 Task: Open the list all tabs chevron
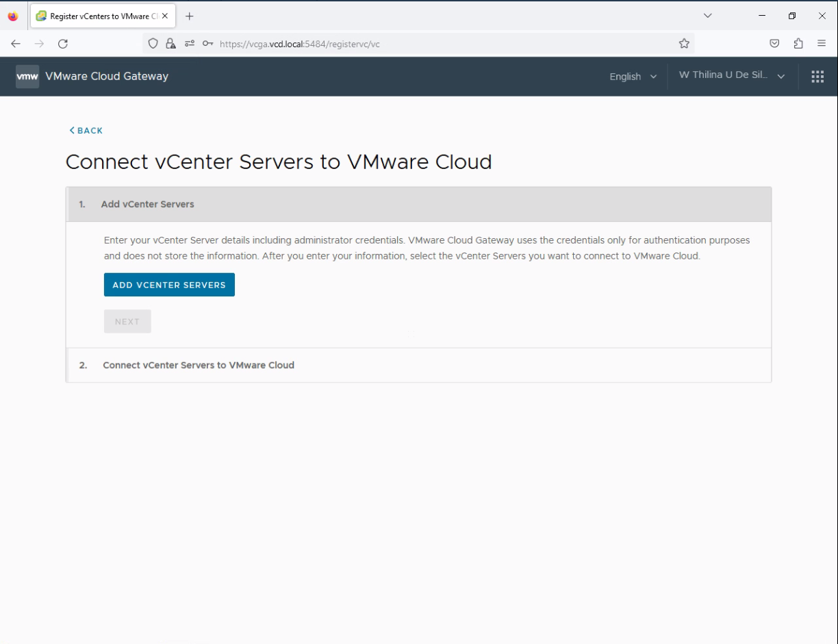pyautogui.click(x=708, y=16)
